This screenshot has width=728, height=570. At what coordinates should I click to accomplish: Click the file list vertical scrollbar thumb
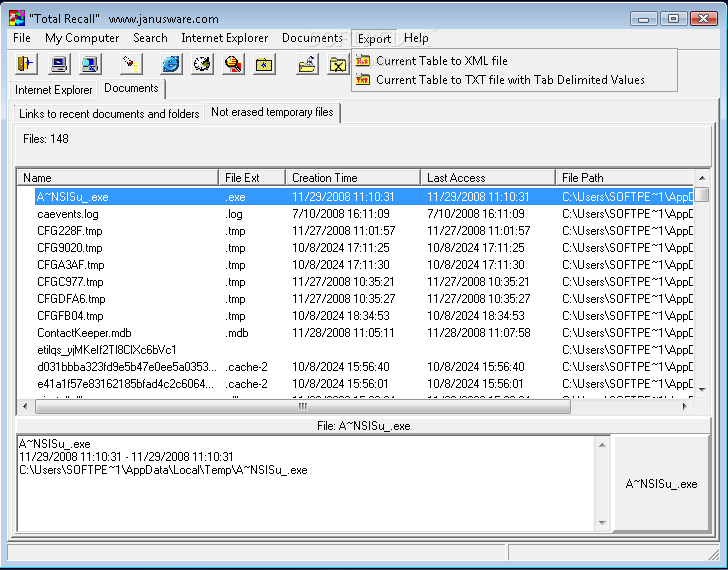click(x=702, y=194)
